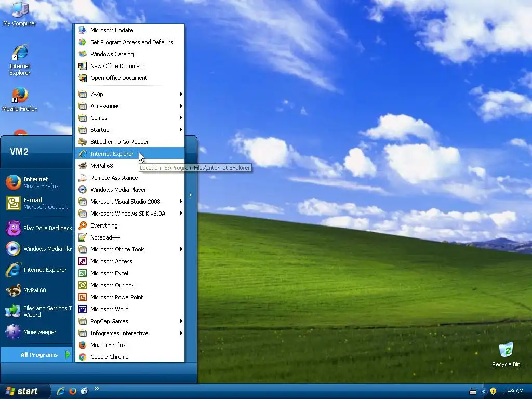Open the Accessories folder entry

tap(129, 106)
